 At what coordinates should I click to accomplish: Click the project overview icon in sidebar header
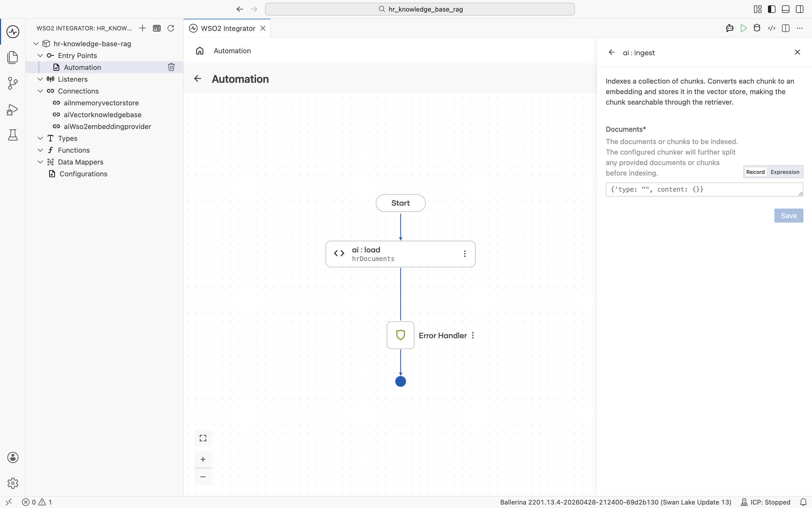tap(157, 28)
